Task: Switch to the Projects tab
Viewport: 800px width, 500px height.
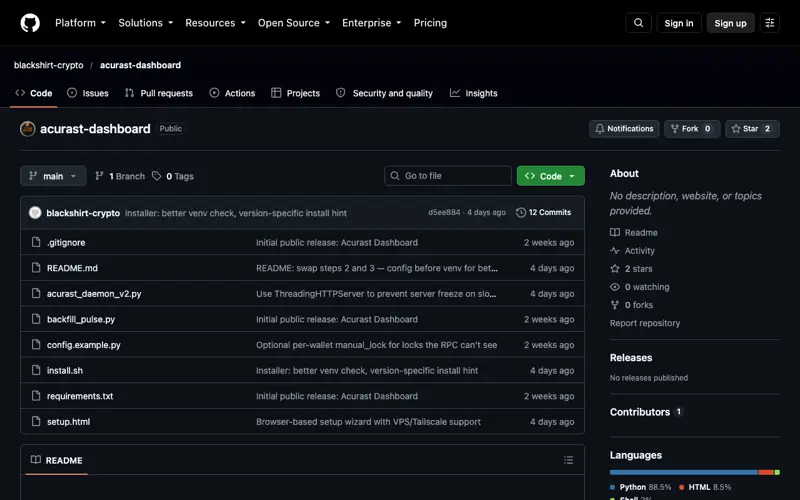Action: pyautogui.click(x=295, y=93)
